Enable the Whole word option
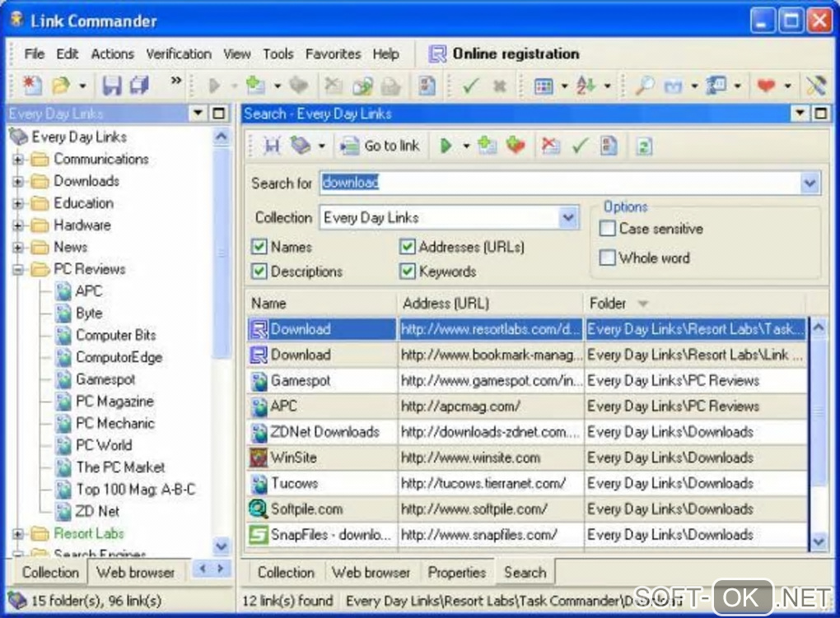 (607, 258)
